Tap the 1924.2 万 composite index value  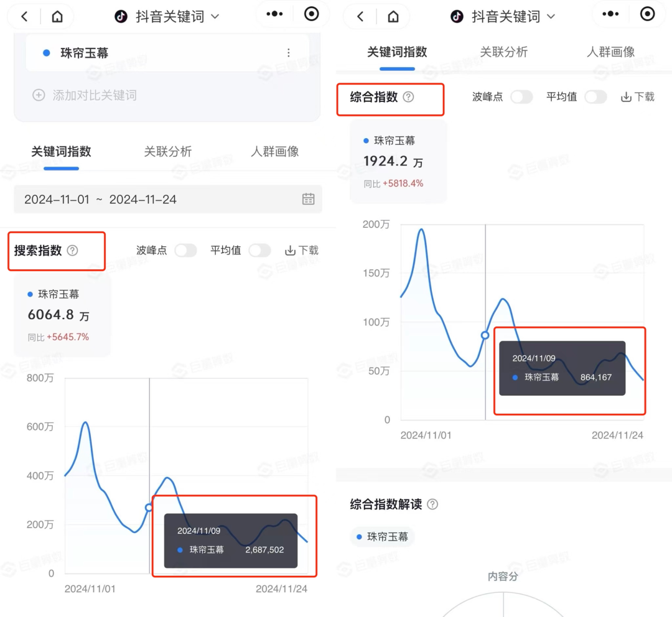coord(393,161)
